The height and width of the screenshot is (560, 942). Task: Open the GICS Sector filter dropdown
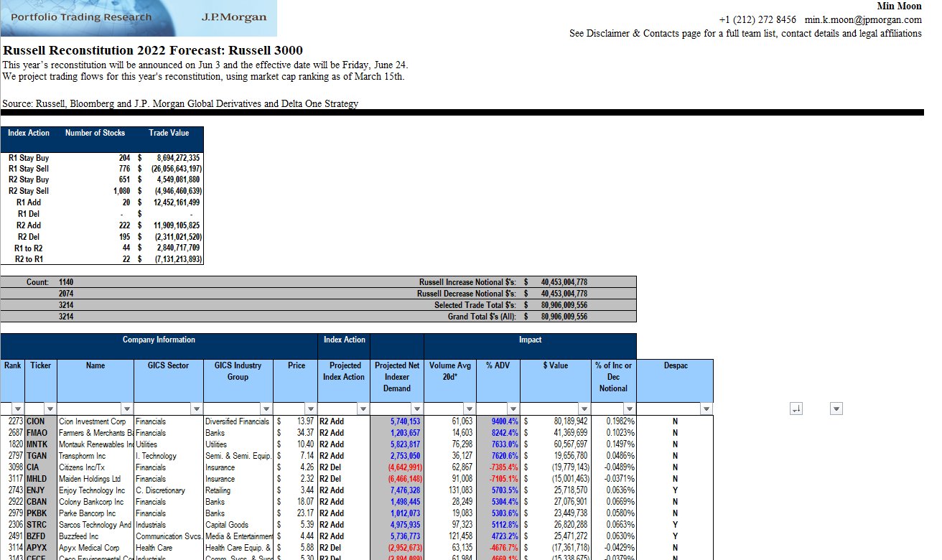(197, 409)
